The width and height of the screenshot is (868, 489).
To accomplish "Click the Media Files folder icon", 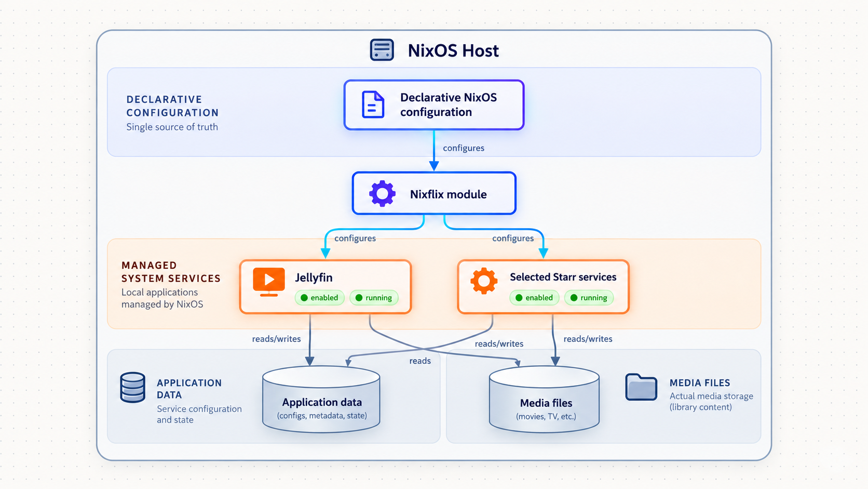I will [641, 387].
